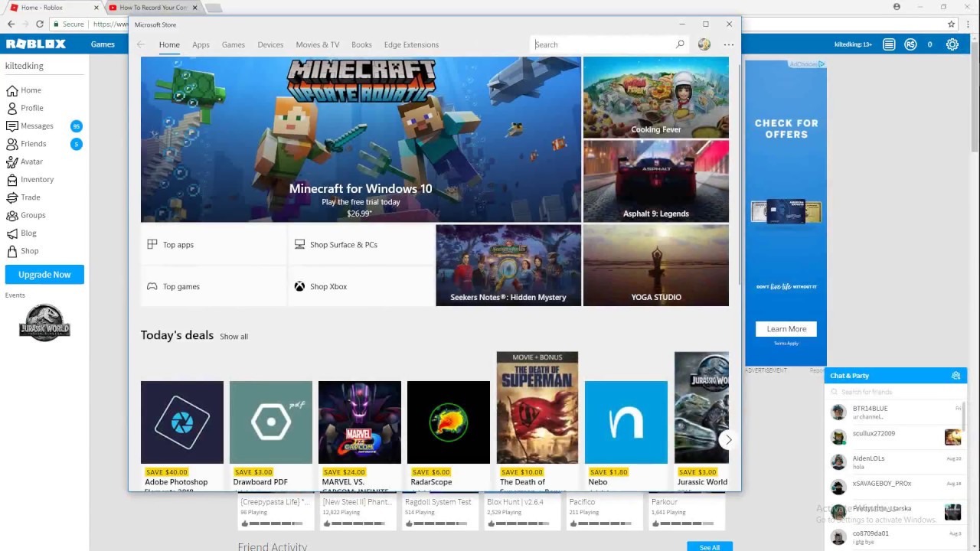The image size is (980, 551).
Task: Open Roblox notifications feed icon
Action: coord(889,44)
